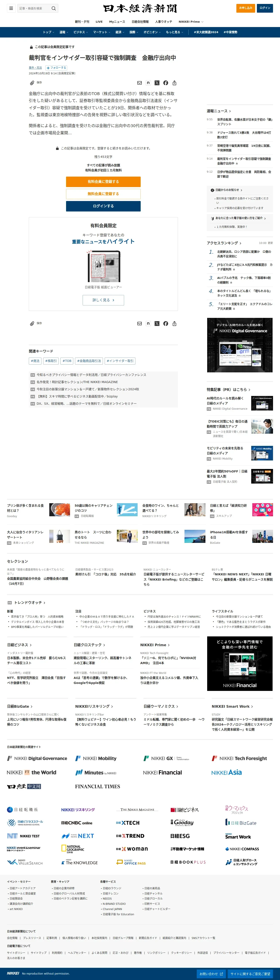Open share upload icon above article
280x980 pixels.
click(x=175, y=83)
